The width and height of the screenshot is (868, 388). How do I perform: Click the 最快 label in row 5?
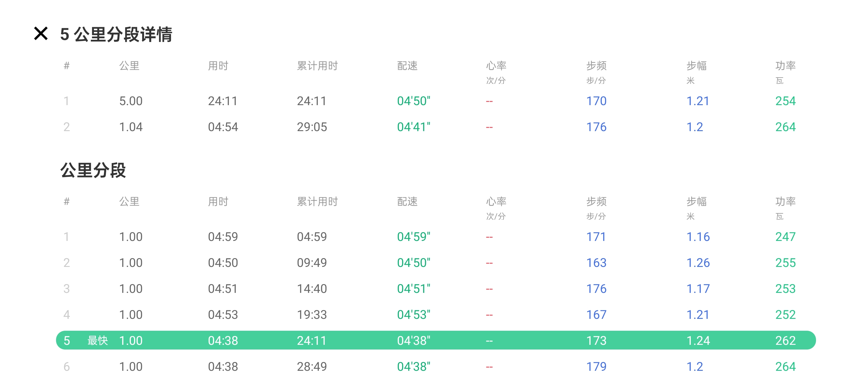coord(97,340)
